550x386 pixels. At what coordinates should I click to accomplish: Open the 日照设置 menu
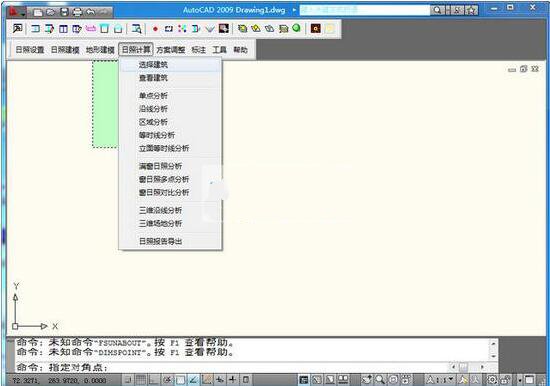[x=30, y=50]
